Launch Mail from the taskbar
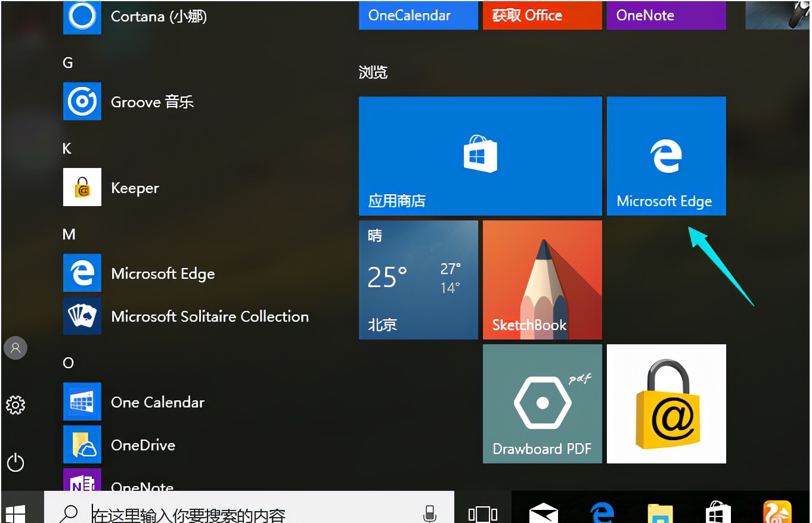Screen dimensions: 812x523 click(x=543, y=511)
